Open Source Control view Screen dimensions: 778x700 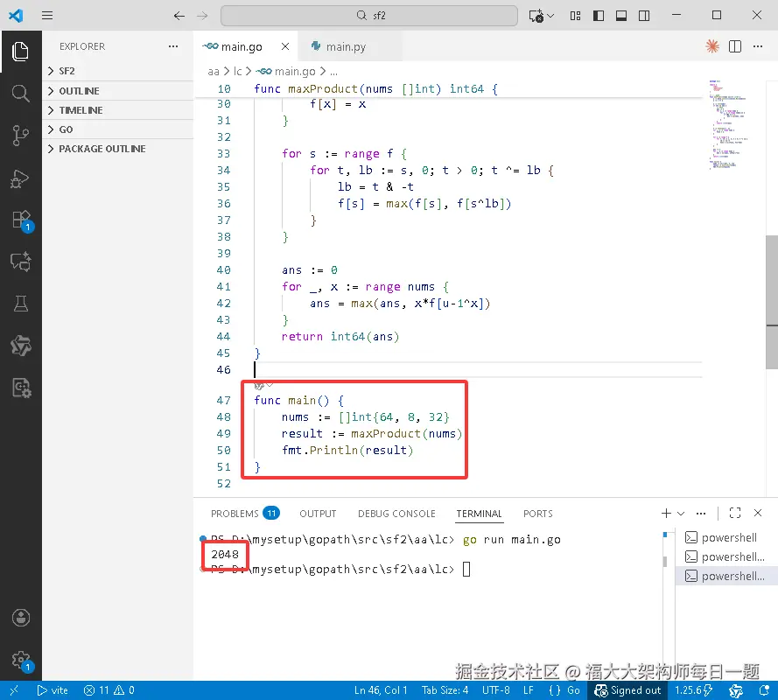(20, 136)
